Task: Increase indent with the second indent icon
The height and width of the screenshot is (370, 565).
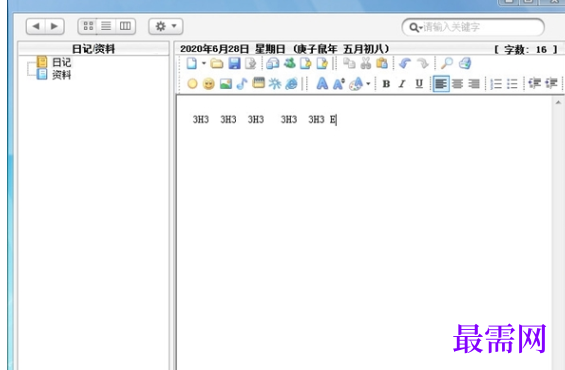Action: click(x=551, y=83)
